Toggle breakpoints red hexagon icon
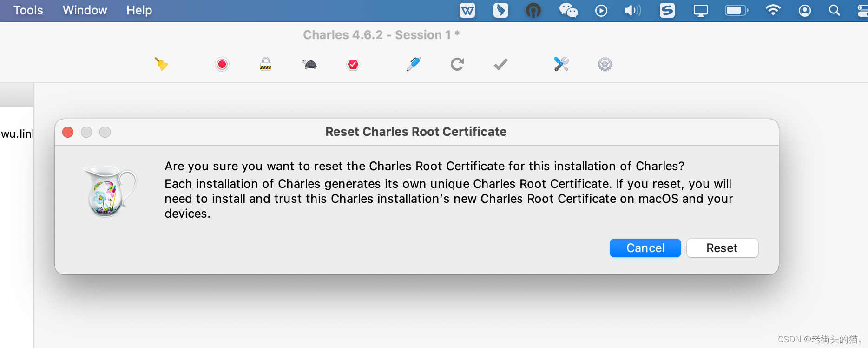 coord(353,64)
